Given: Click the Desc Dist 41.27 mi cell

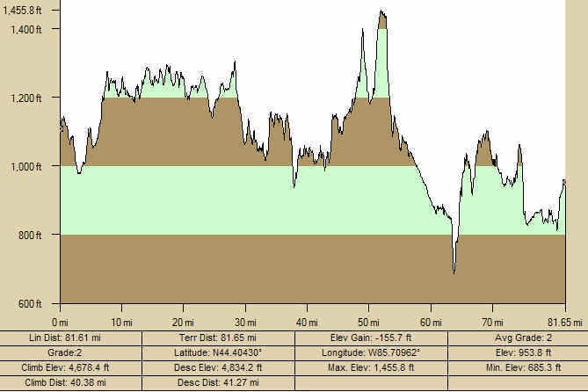Looking at the screenshot, I should pos(217,382).
